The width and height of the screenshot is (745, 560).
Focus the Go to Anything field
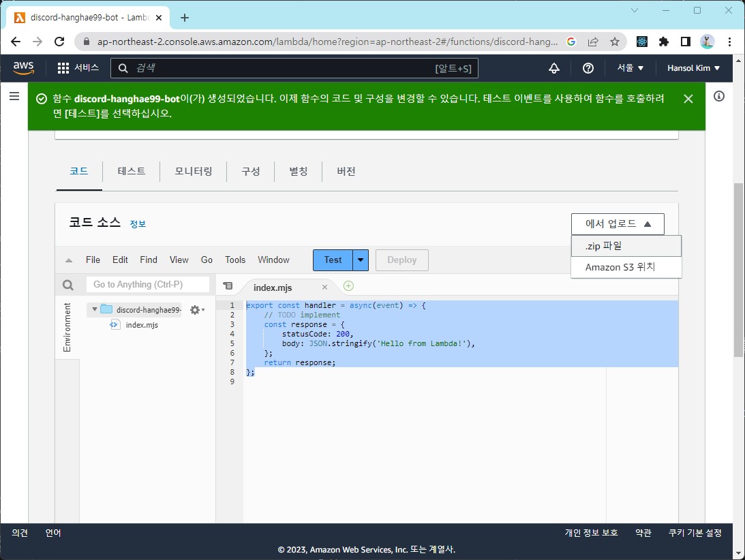(148, 285)
